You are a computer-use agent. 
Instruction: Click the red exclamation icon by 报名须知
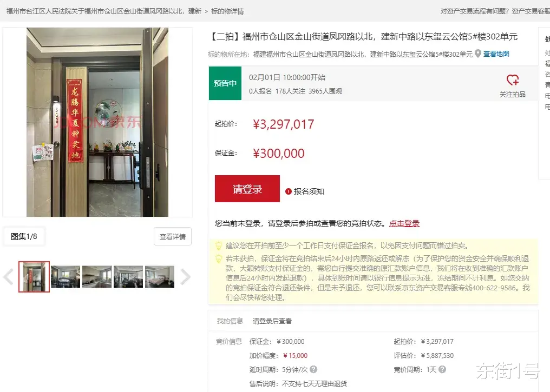click(289, 191)
